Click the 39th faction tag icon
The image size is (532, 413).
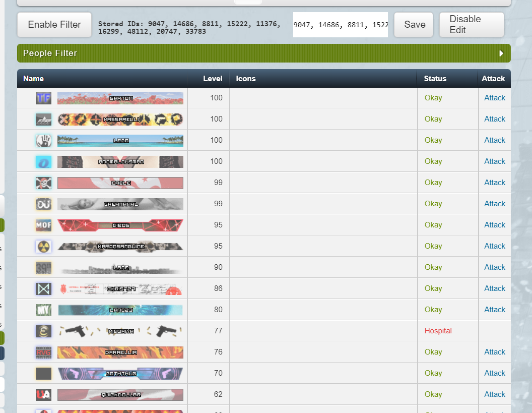pos(43,268)
